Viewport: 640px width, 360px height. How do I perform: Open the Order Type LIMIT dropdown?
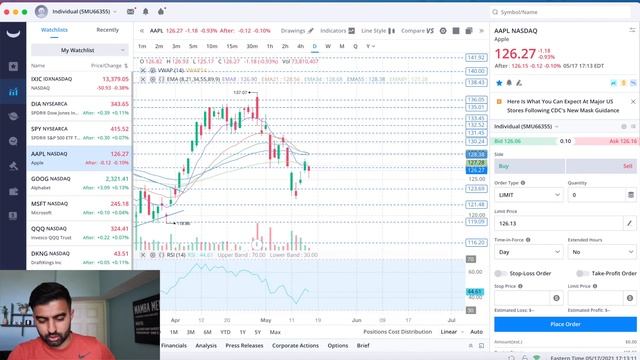coord(529,195)
